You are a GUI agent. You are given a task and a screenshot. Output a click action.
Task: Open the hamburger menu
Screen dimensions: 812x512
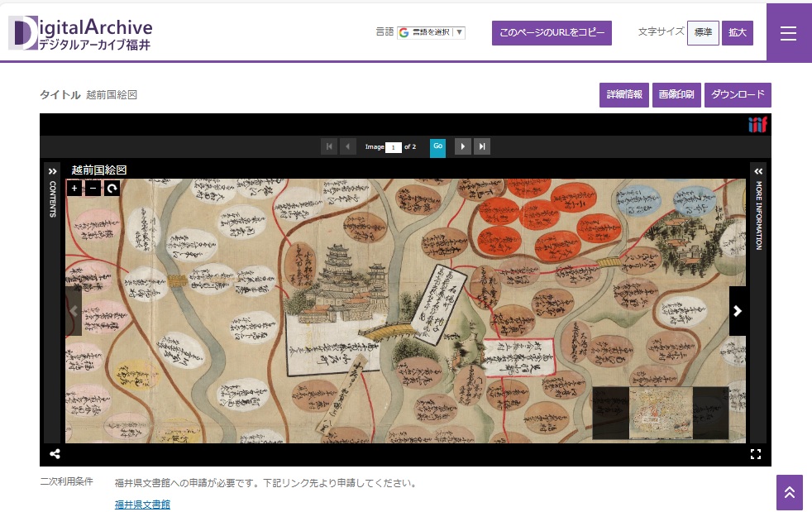point(788,32)
